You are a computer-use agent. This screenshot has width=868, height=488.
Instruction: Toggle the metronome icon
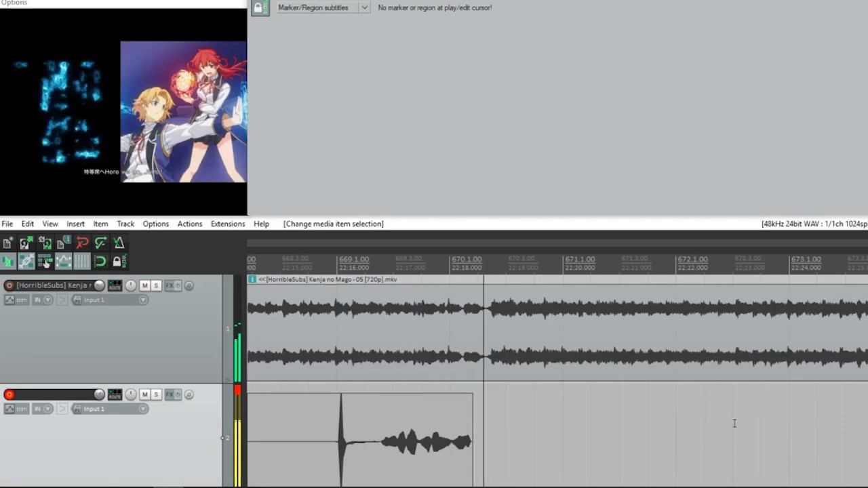(x=119, y=243)
